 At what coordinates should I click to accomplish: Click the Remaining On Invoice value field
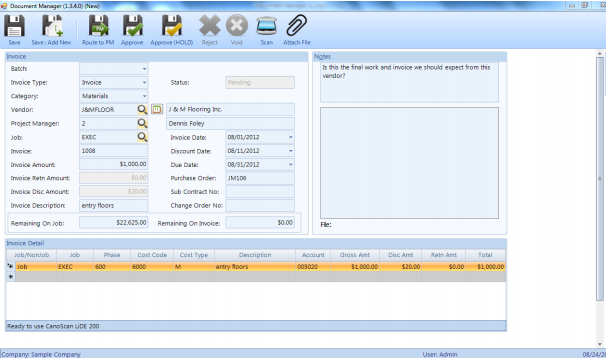tap(260, 223)
